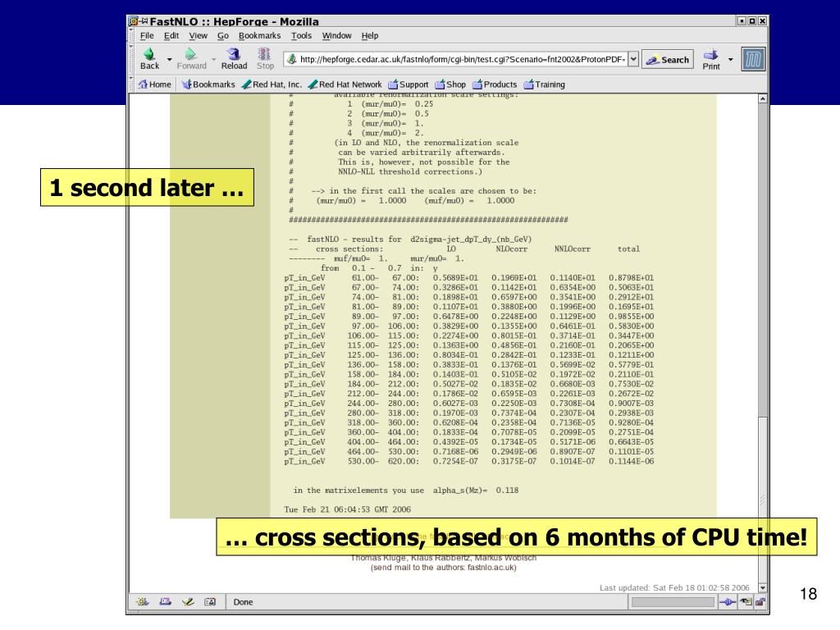This screenshot has height=630, width=840.
Task: Open the Tools menu
Action: coord(301,35)
